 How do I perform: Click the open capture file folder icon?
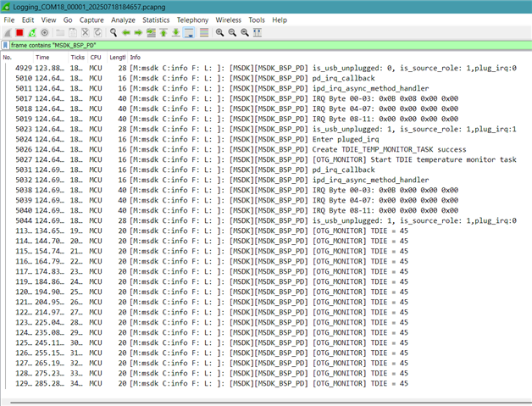pyautogui.click(x=60, y=32)
